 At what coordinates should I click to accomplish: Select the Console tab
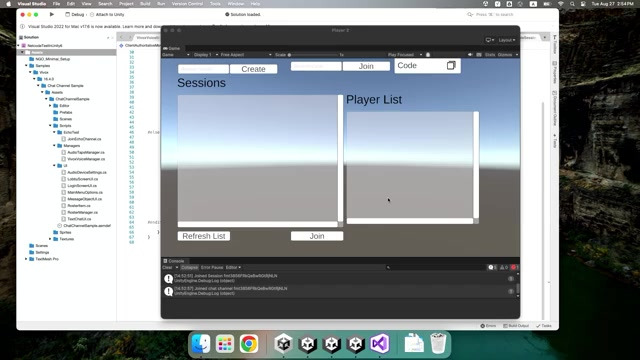coord(174,261)
